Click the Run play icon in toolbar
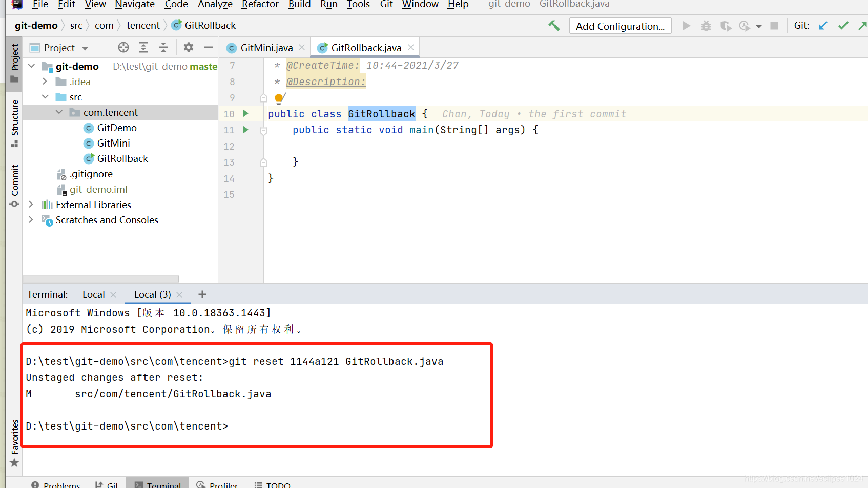 pos(687,26)
